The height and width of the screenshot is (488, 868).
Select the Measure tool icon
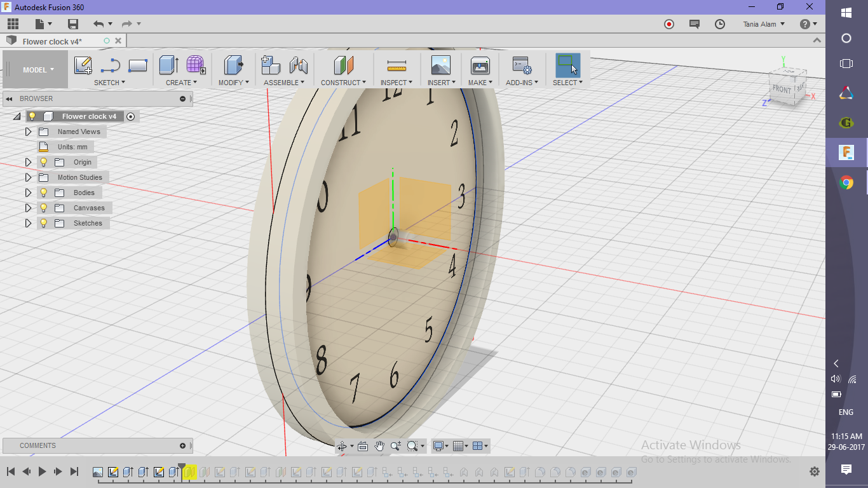click(x=397, y=66)
